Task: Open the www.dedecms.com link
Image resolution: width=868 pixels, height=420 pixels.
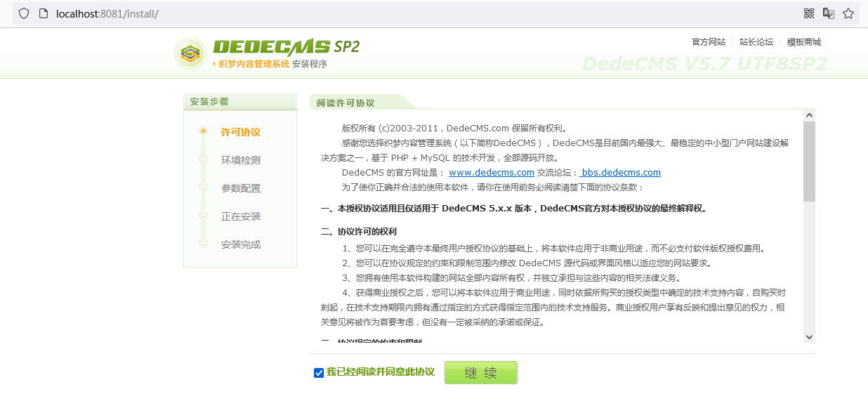Action: [x=492, y=173]
